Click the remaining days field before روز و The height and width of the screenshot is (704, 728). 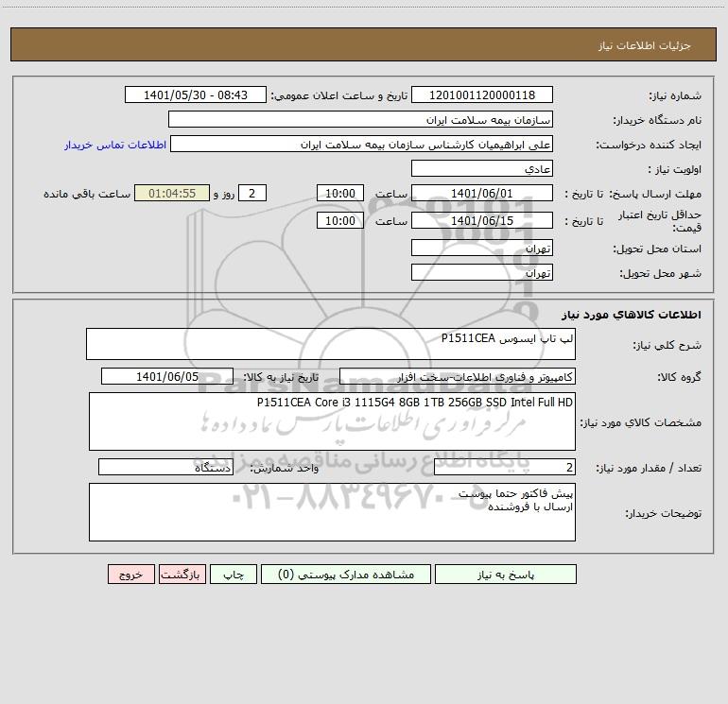coord(252,193)
